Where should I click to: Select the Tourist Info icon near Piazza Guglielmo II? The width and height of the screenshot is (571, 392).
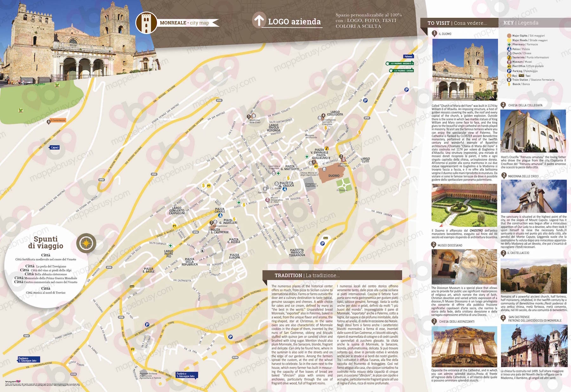[327, 148]
